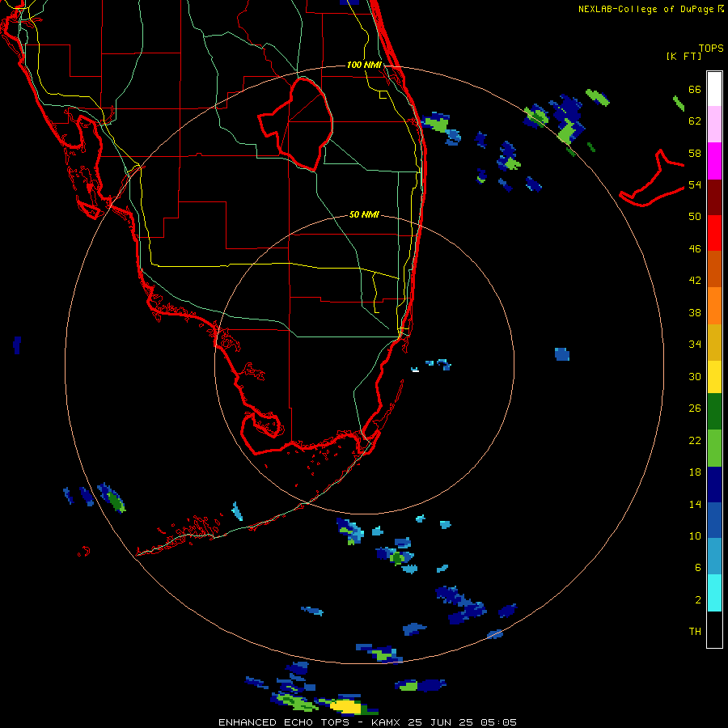Click the legend value 2
The width and height of the screenshot is (728, 728).
(x=698, y=599)
